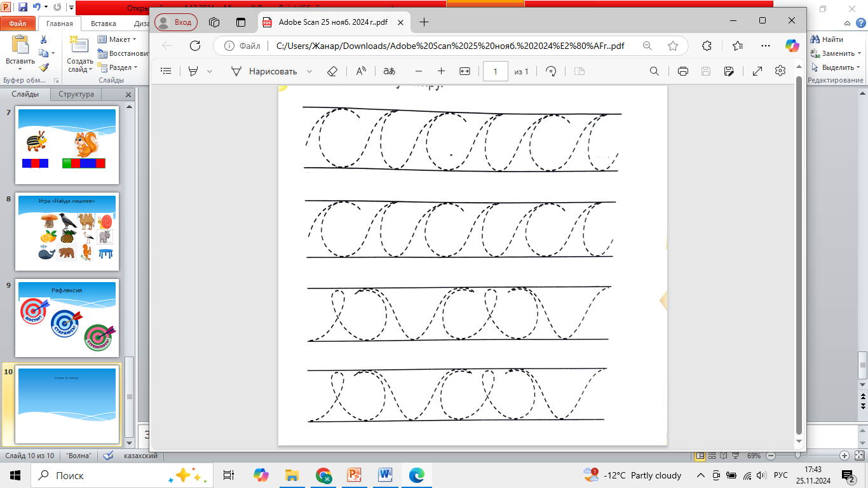Screen dimensions: 868x488
Task: Close the slides pane
Action: 128,95
